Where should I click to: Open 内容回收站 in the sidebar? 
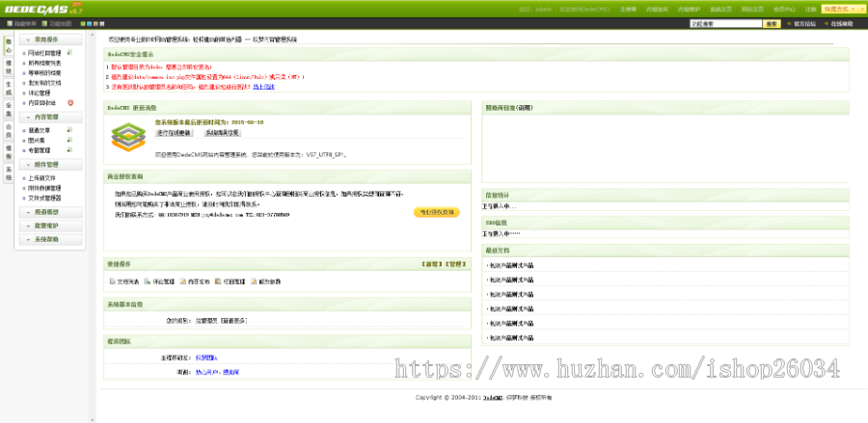click(41, 103)
